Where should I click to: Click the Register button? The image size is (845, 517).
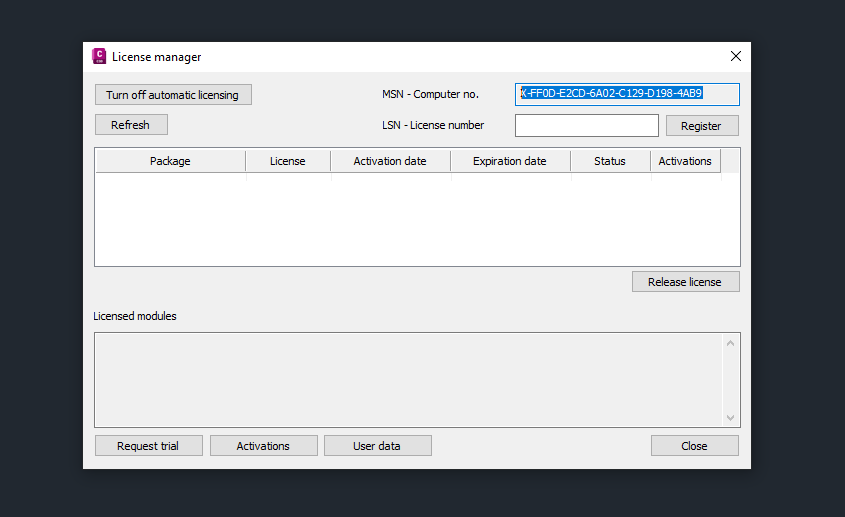pos(702,126)
